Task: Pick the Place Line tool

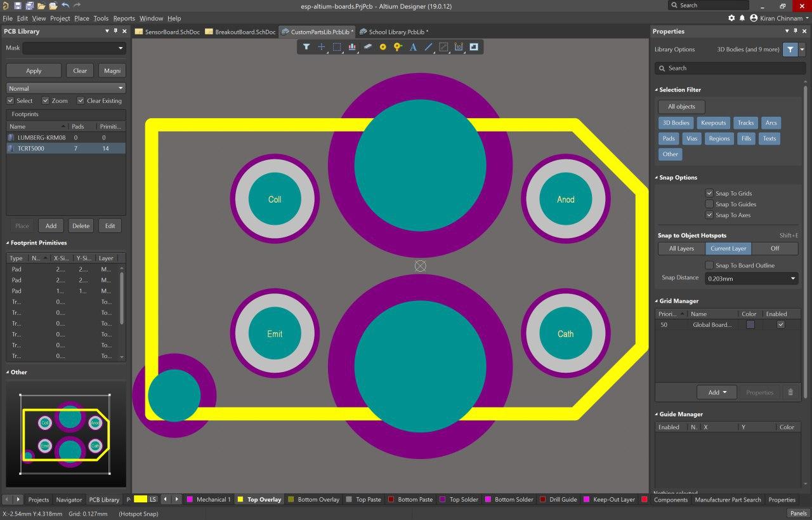Action: point(428,47)
